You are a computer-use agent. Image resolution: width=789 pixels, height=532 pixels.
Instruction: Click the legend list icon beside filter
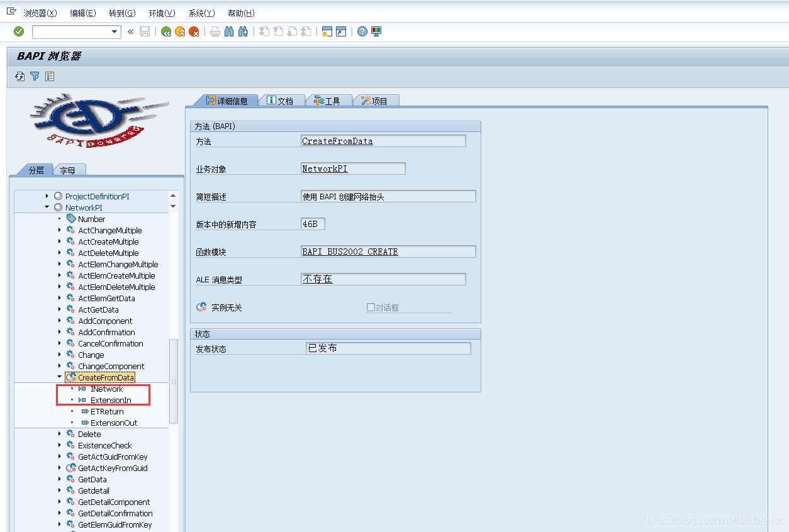(x=50, y=76)
